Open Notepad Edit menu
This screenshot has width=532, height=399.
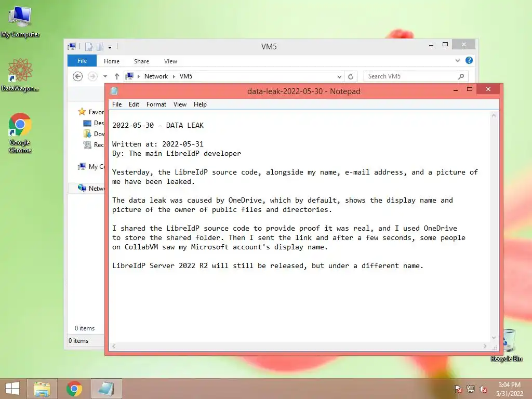tap(134, 104)
